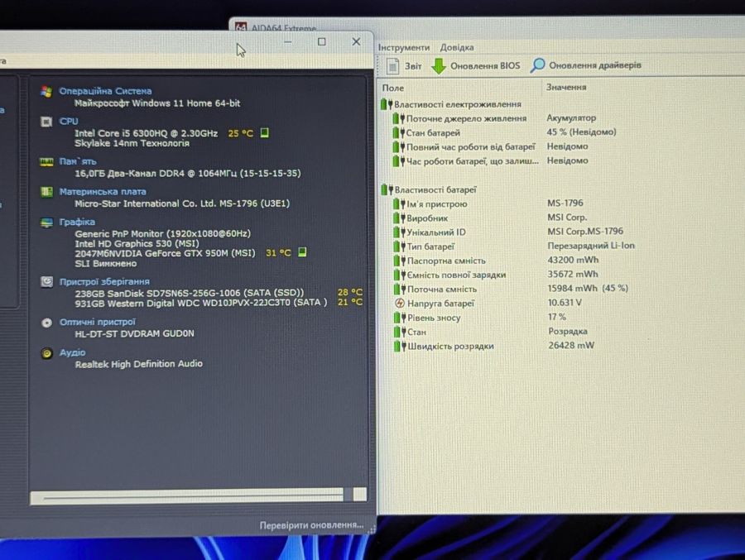Click the voltage icon beside Напруга батареї
This screenshot has height=560, width=745.
(400, 303)
